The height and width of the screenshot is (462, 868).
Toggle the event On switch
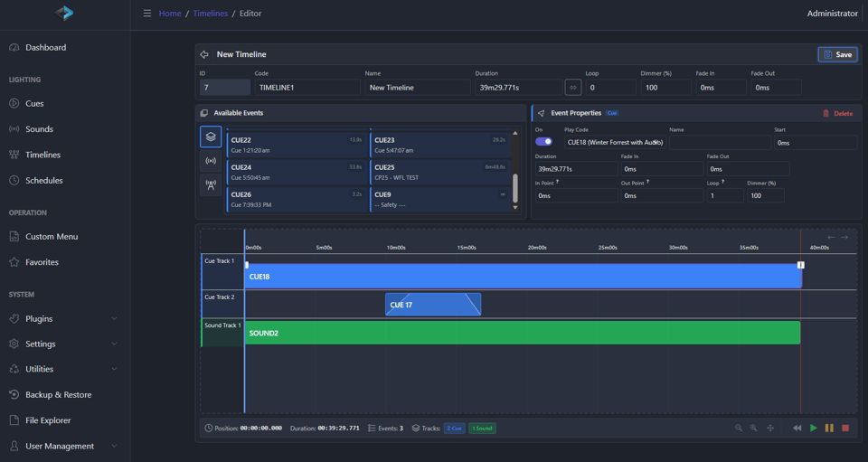pyautogui.click(x=543, y=142)
